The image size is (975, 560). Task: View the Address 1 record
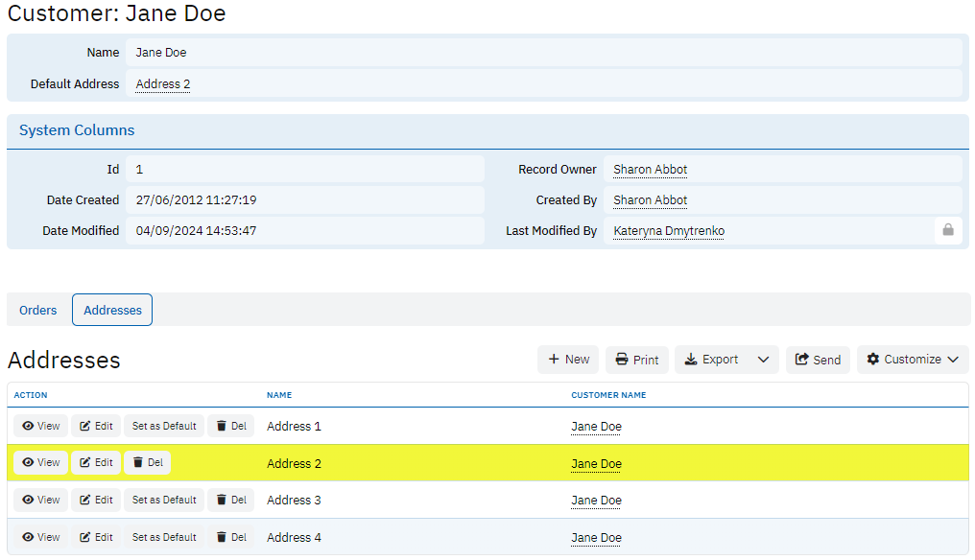[41, 426]
